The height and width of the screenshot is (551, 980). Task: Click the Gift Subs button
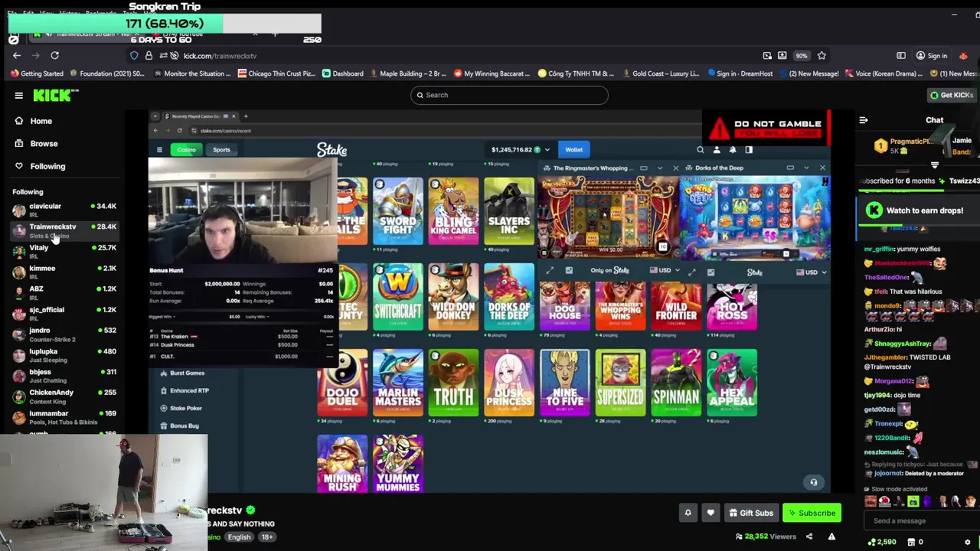pos(750,513)
